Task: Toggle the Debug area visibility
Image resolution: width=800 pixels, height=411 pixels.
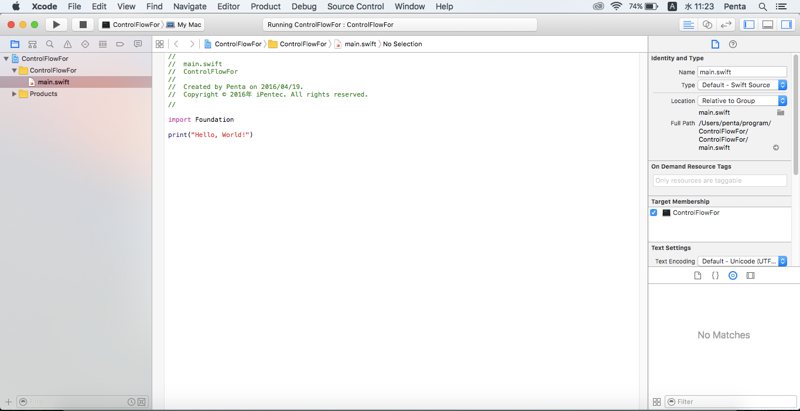Action: (767, 24)
